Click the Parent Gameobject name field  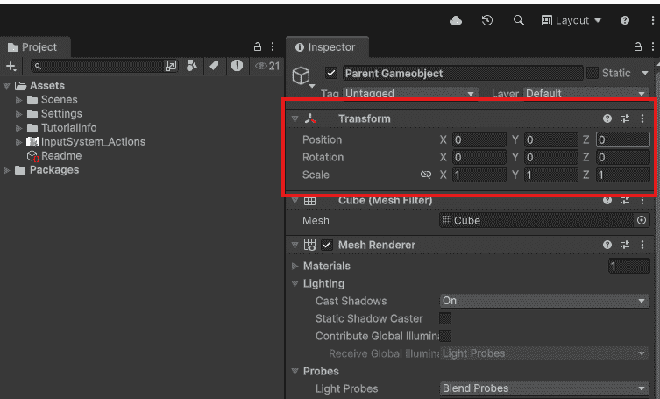tap(463, 73)
